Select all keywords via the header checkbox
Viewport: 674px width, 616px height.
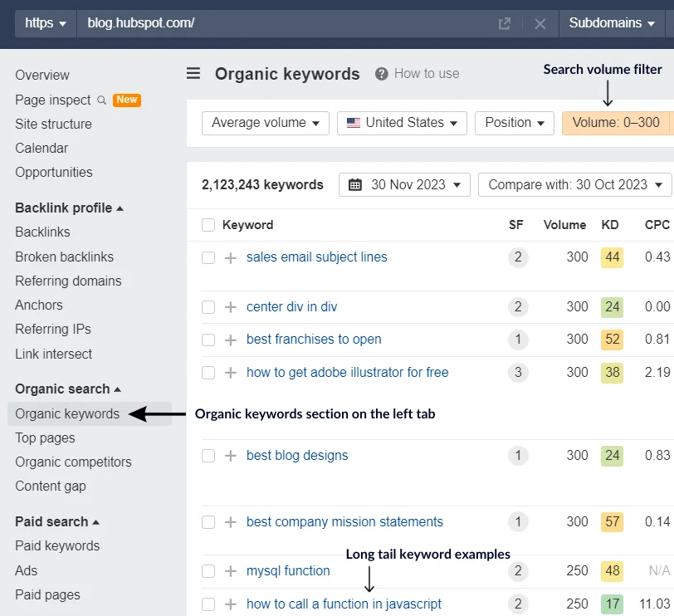pyautogui.click(x=208, y=224)
